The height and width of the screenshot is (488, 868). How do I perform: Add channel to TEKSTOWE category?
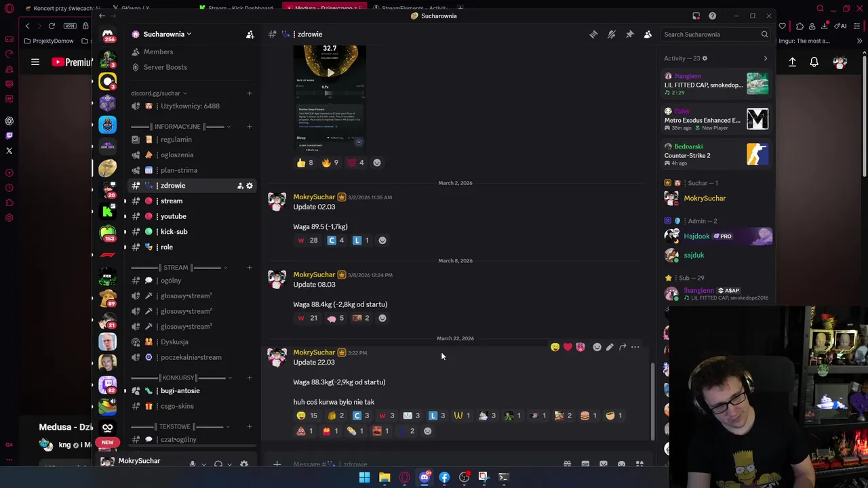(x=250, y=426)
